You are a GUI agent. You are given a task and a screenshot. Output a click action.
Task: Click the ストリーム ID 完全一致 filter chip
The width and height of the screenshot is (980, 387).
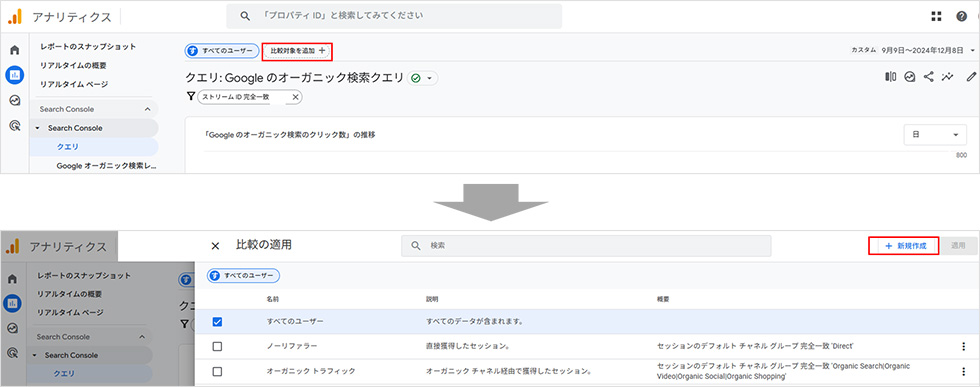pos(249,97)
